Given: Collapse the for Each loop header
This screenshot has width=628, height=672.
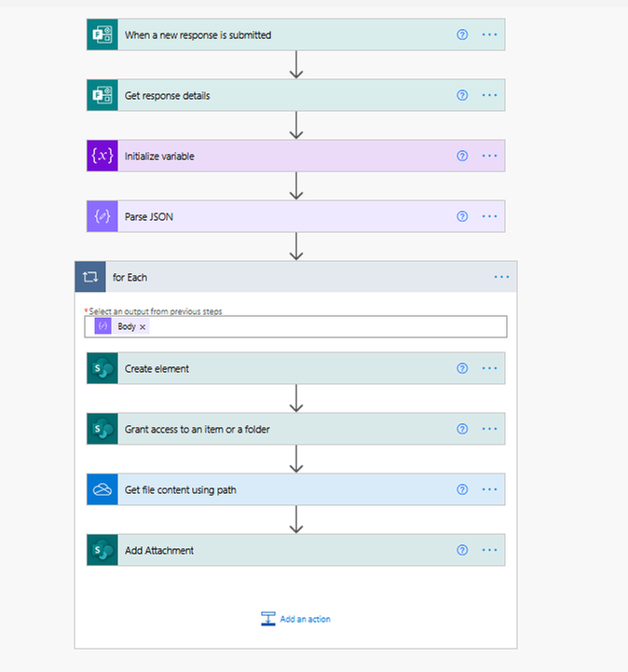Looking at the screenshot, I should 280,277.
